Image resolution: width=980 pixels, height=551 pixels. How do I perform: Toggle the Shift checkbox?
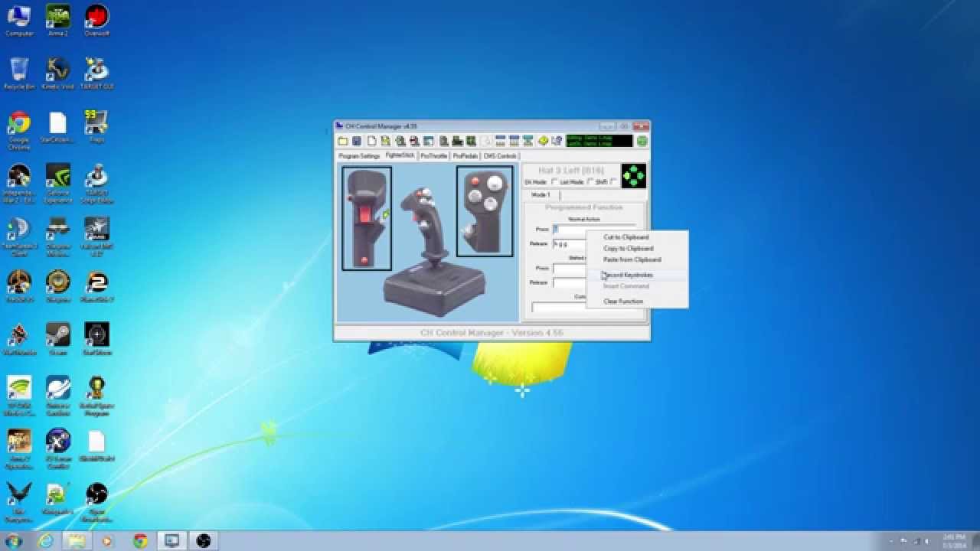[613, 182]
